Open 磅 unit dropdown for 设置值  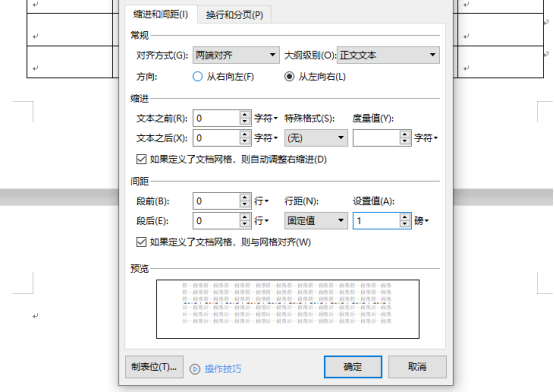[x=421, y=221]
